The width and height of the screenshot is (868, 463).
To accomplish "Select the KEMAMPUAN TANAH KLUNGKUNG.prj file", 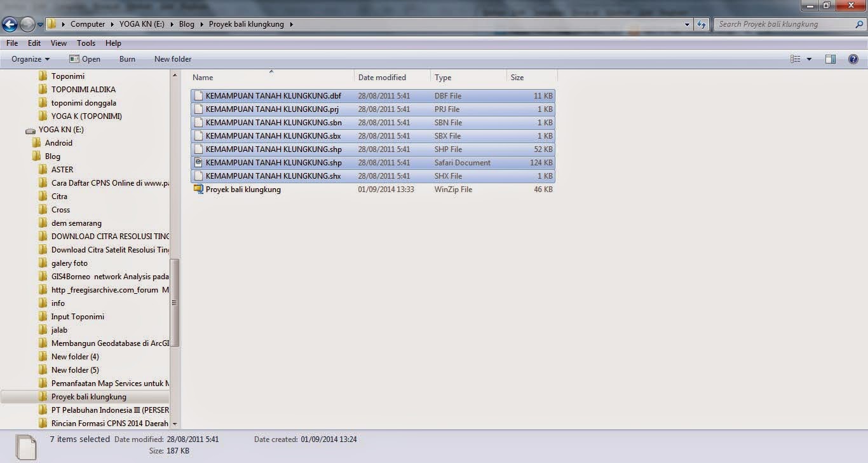I will tap(273, 109).
